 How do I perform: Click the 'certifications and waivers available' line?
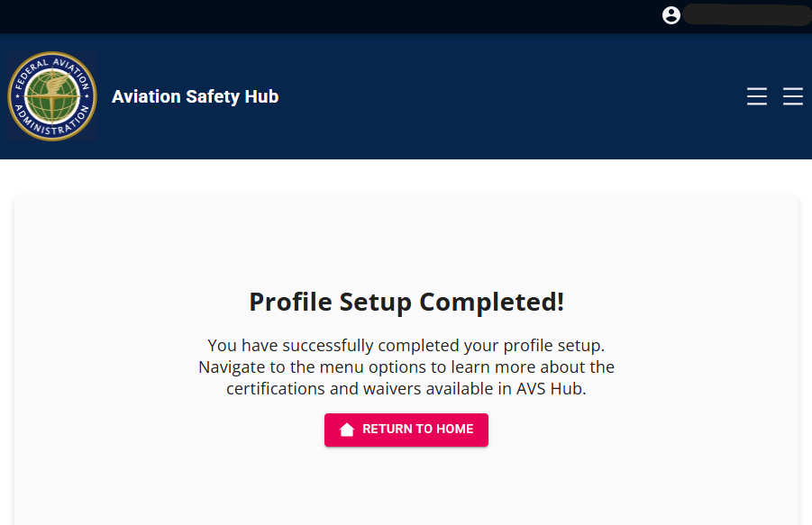406,390
